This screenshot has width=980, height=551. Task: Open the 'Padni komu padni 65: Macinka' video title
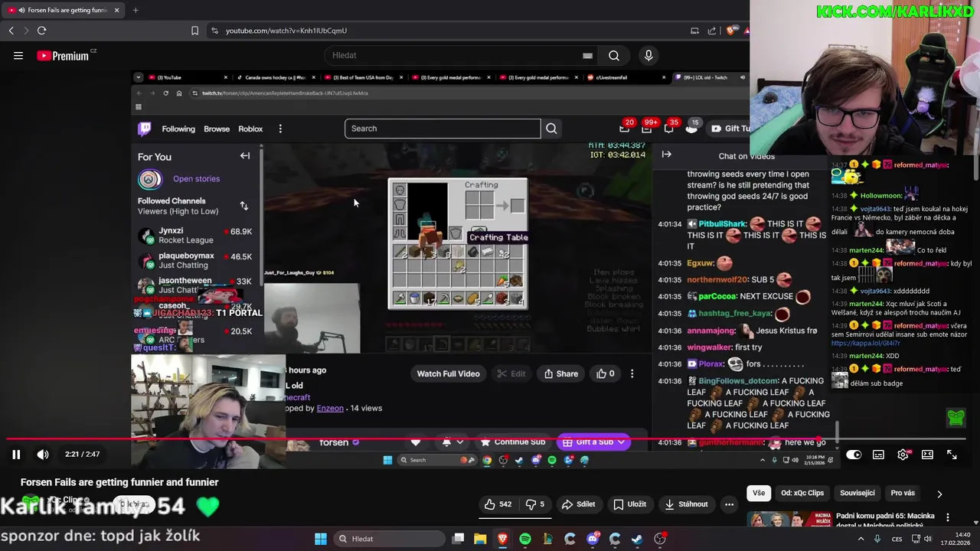pos(885,520)
